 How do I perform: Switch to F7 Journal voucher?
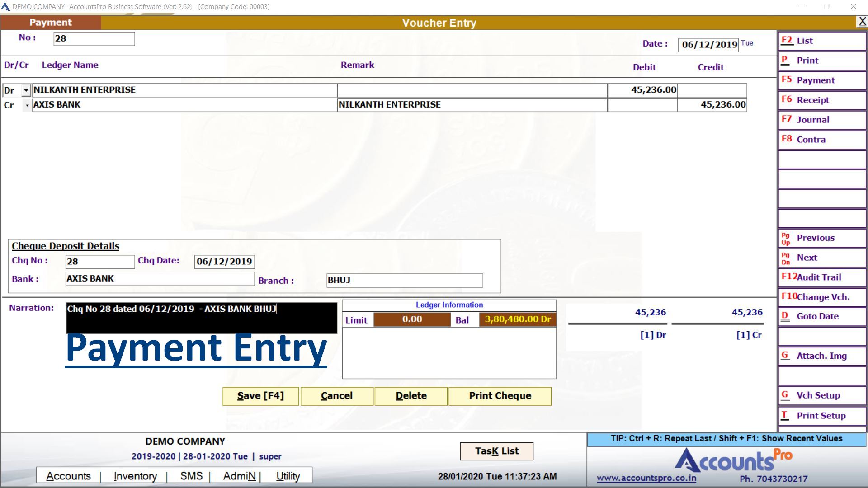pyautogui.click(x=821, y=120)
